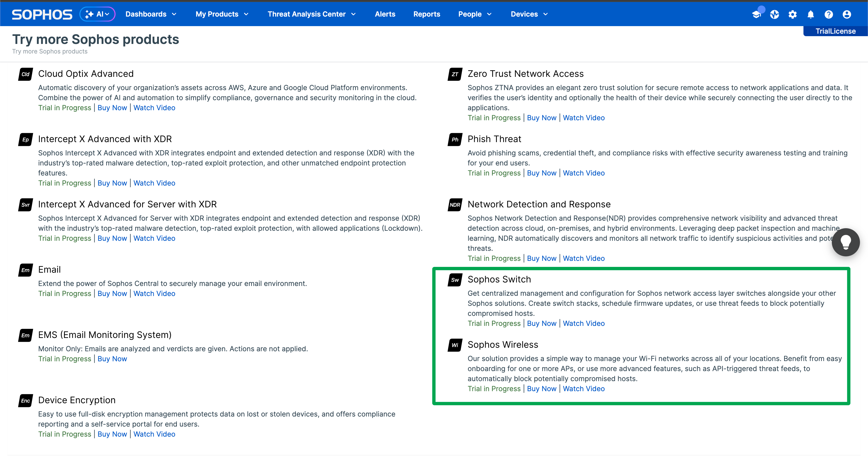Open the Reports section
This screenshot has height=468, width=868.
coord(426,14)
